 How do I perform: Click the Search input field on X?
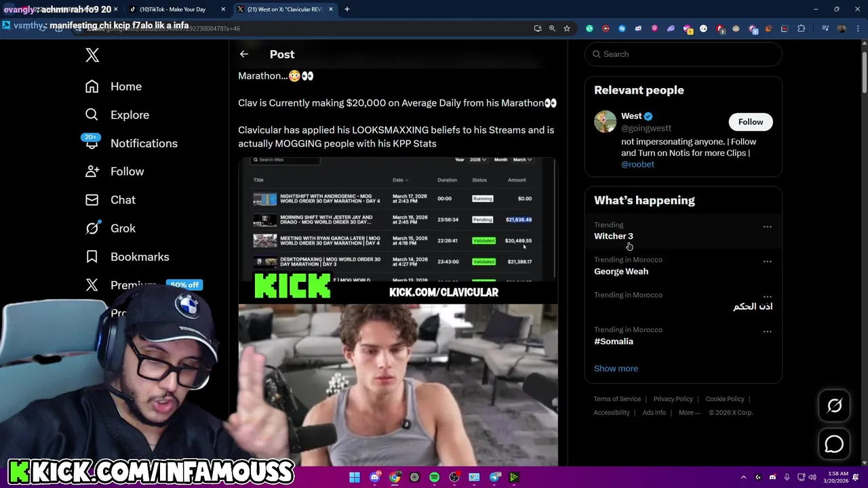pos(684,54)
